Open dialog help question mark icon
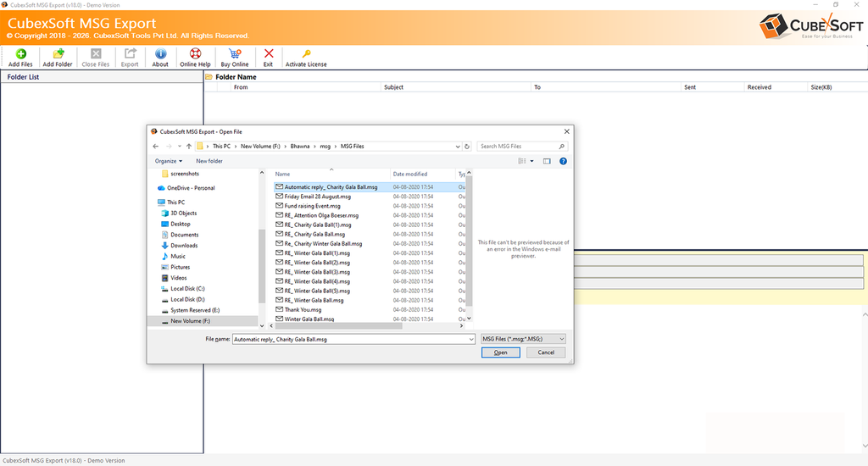The width and height of the screenshot is (868, 466). pyautogui.click(x=563, y=161)
